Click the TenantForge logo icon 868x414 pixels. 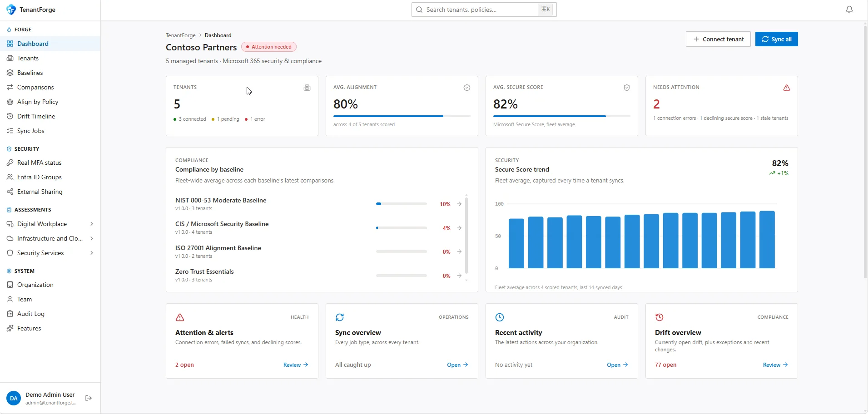11,10
